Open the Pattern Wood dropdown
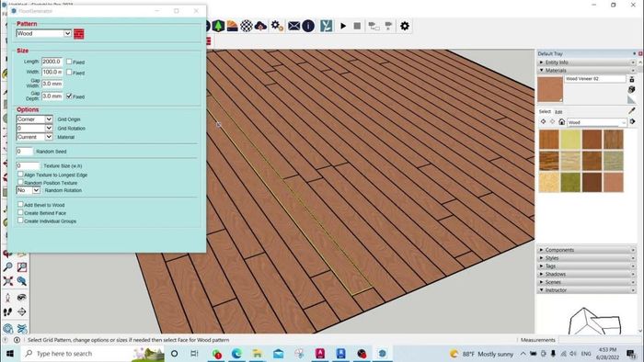The height and width of the screenshot is (362, 644). (x=43, y=34)
